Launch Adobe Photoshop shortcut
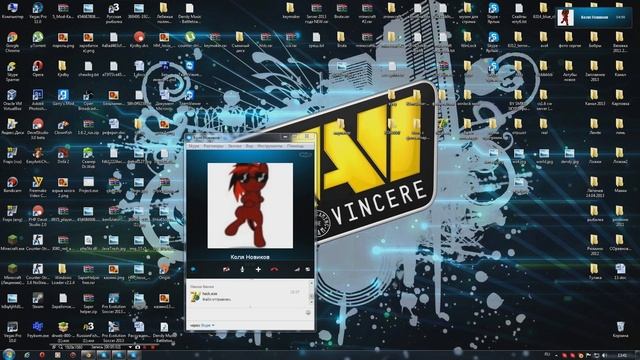This screenshot has height=360, width=640. 38,99
